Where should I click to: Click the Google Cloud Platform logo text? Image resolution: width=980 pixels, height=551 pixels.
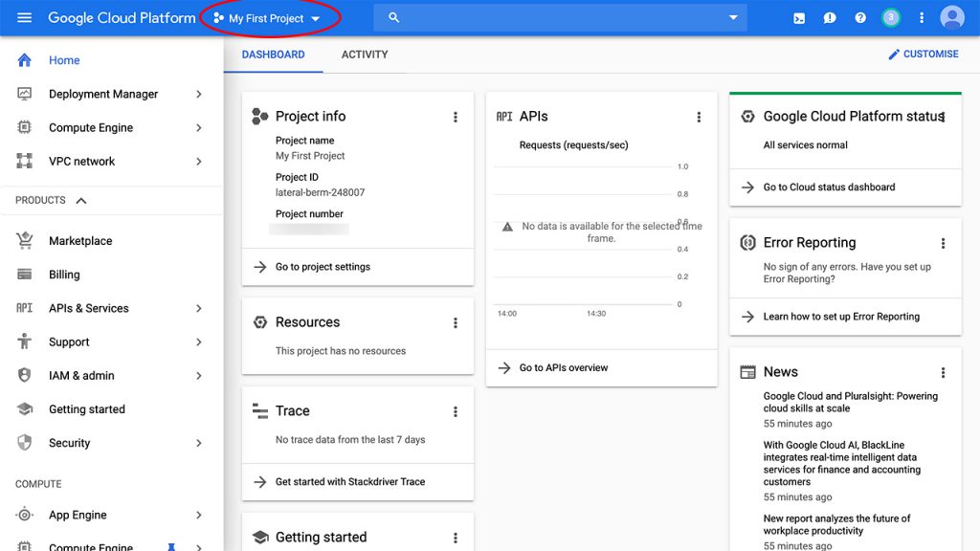click(x=122, y=18)
